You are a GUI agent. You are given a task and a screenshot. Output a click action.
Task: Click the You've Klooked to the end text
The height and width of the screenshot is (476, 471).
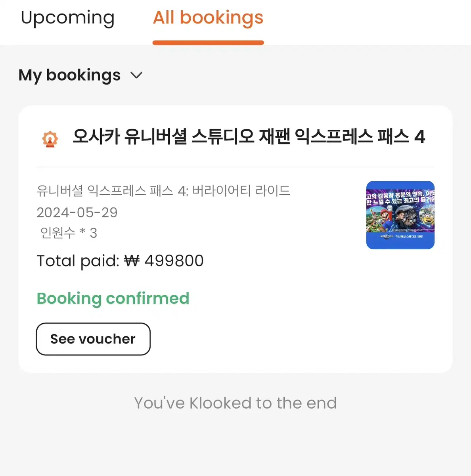pos(235,403)
